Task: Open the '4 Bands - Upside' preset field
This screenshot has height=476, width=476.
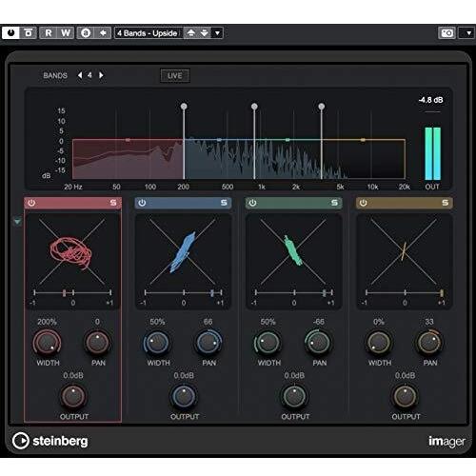Action: [x=149, y=33]
